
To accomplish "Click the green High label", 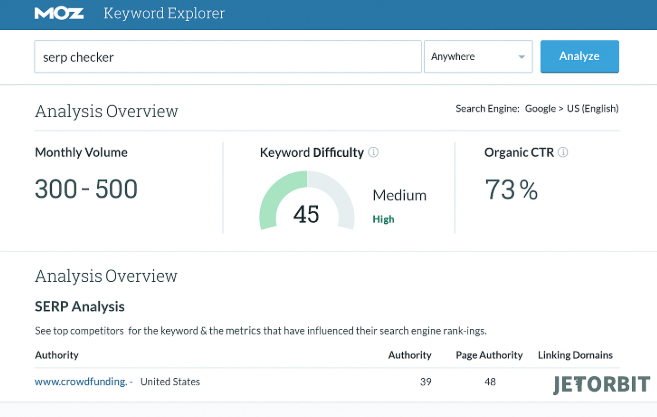I will click(383, 219).
